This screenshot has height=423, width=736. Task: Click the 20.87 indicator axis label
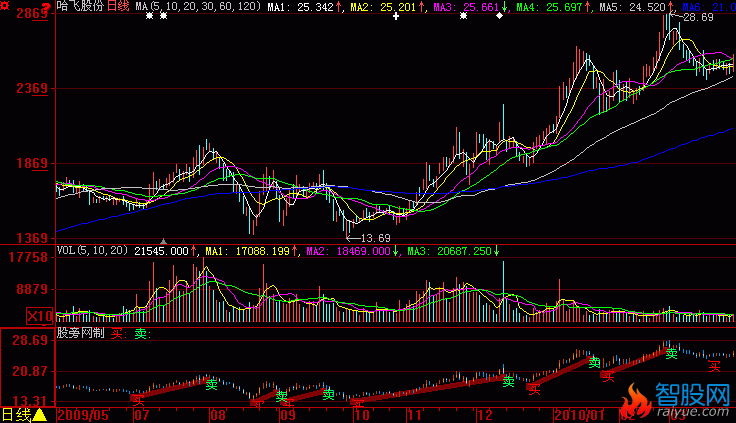pos(30,371)
